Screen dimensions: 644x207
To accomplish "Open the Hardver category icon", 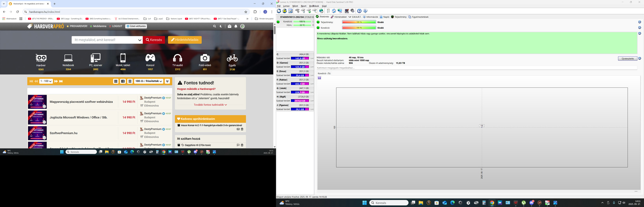I will click(x=41, y=58).
